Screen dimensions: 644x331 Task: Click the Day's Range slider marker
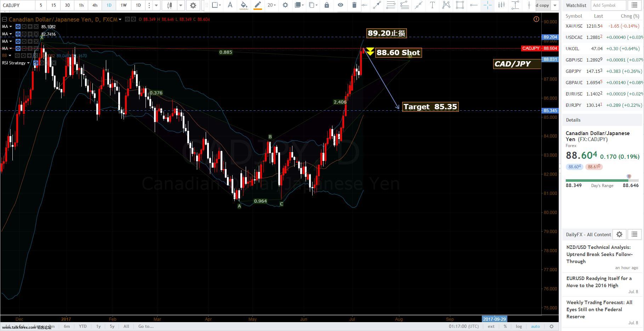tap(629, 176)
